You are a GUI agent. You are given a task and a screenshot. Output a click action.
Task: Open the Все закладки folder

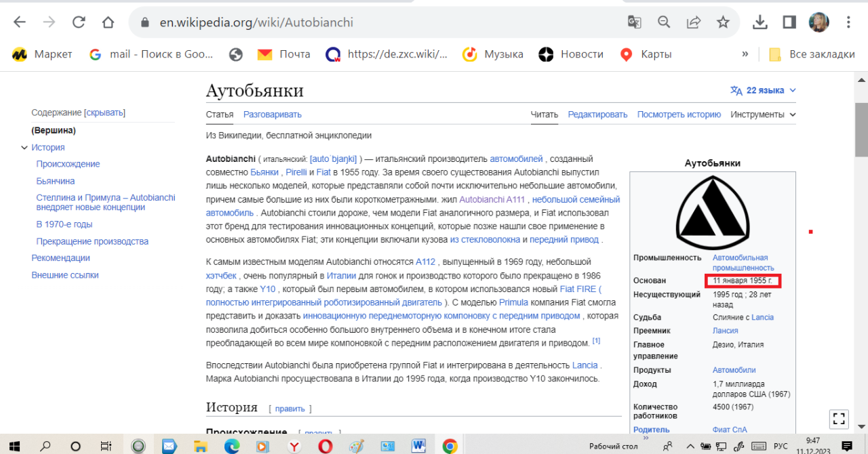(x=812, y=54)
